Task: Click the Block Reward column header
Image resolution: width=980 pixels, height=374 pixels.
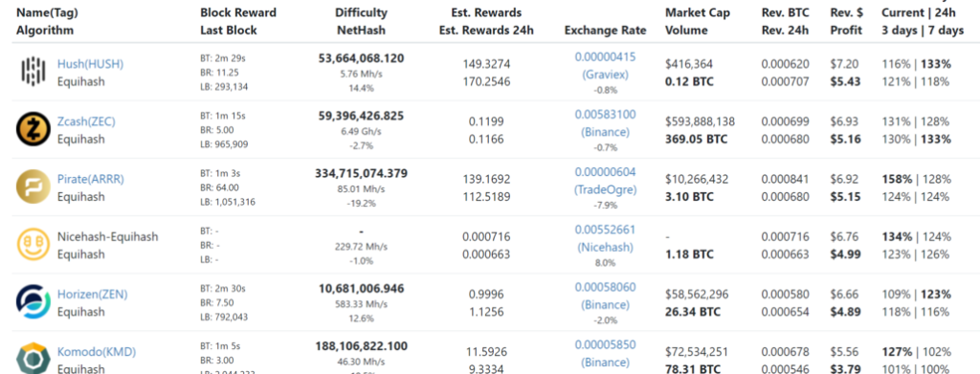Action: coord(238,12)
